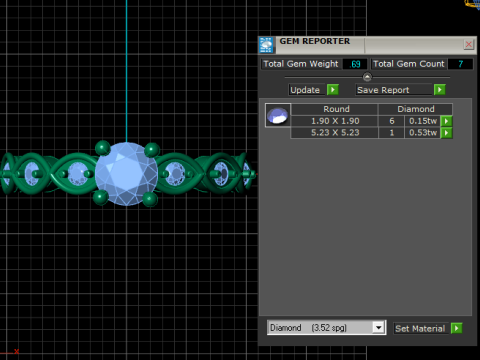
Task: Click the GEM REPORTER title bar
Action: (367, 45)
